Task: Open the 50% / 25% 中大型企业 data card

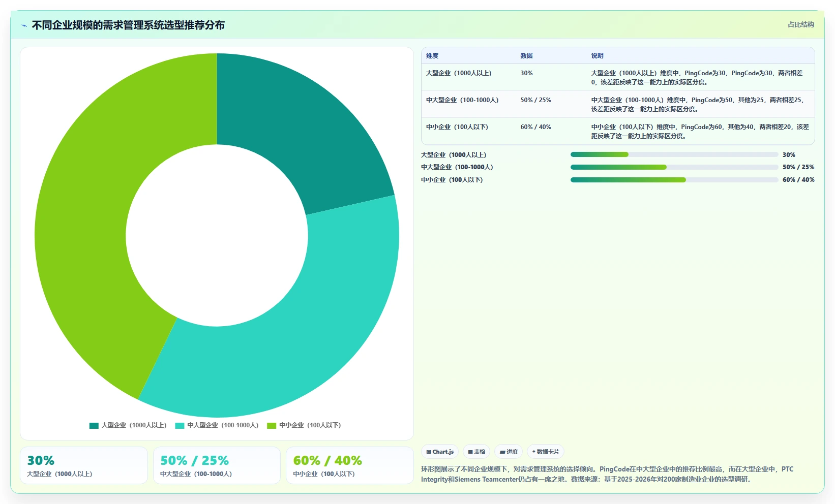Action: [x=217, y=465]
